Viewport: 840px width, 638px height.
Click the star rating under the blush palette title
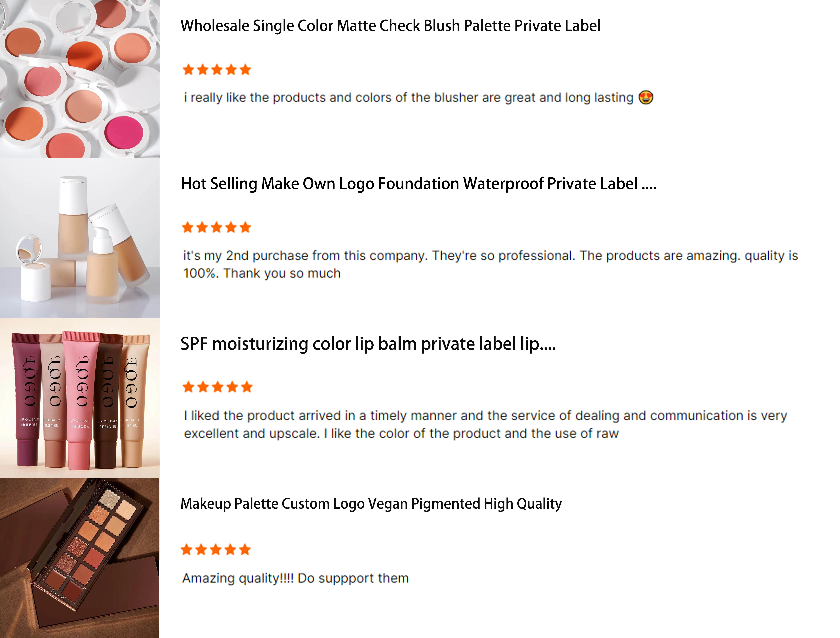pos(217,70)
